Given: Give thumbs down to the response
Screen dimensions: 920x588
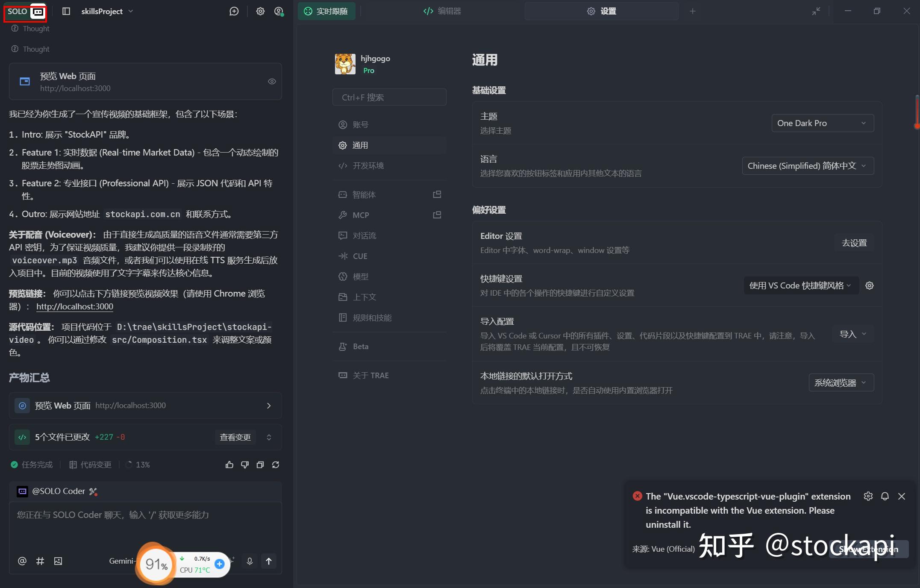Looking at the screenshot, I should (x=245, y=465).
